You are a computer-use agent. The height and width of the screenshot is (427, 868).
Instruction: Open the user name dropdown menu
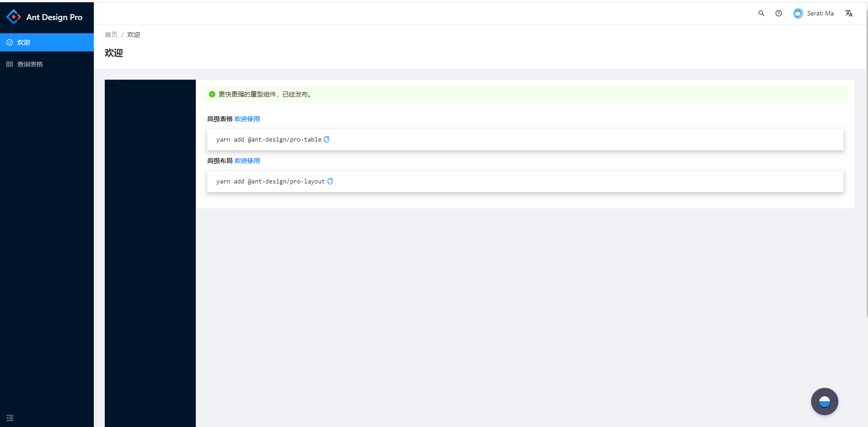pyautogui.click(x=819, y=13)
